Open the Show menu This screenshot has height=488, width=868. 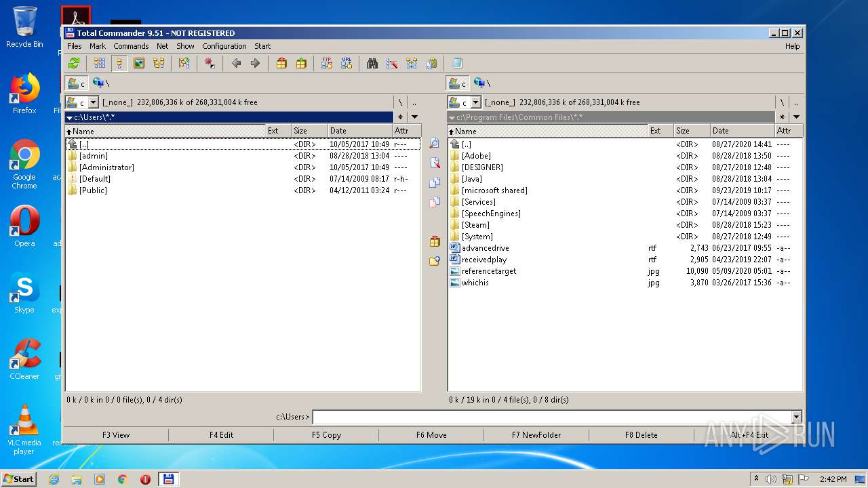pyautogui.click(x=185, y=46)
